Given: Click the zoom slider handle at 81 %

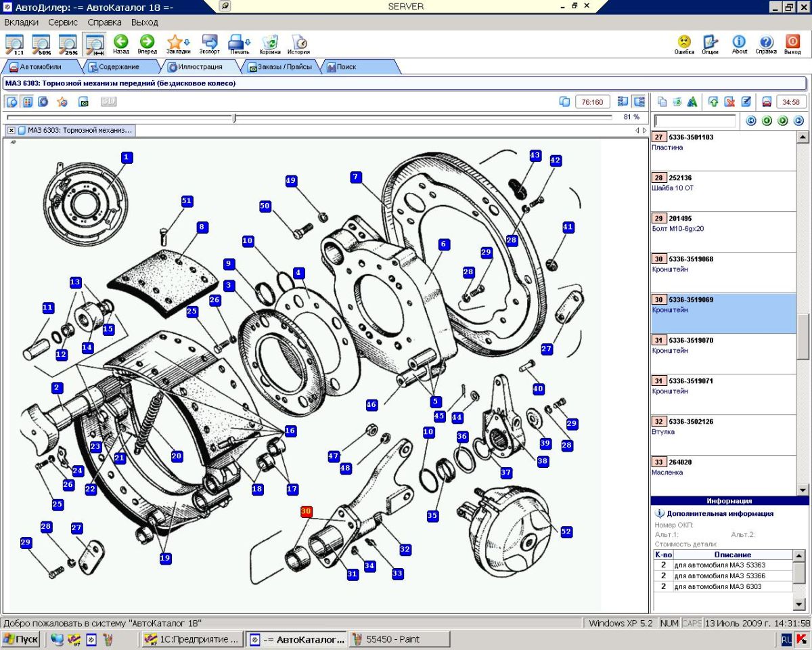Looking at the screenshot, I should [234, 118].
